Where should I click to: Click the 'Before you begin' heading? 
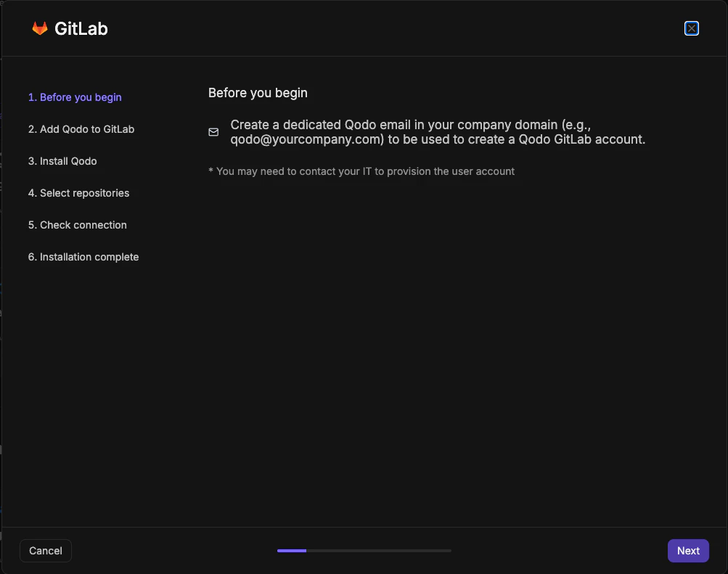pyautogui.click(x=258, y=93)
